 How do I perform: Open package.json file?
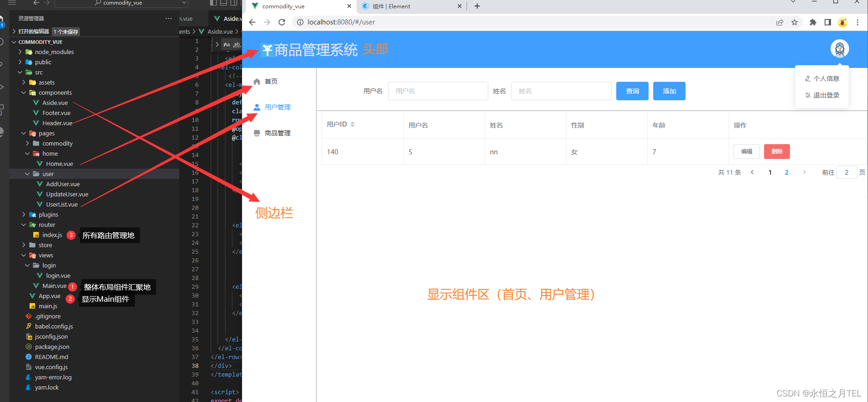[52, 347]
